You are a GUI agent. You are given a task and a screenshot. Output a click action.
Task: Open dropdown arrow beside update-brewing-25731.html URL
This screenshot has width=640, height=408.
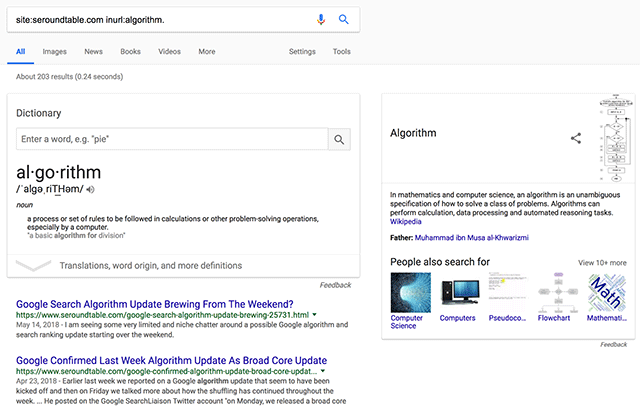(x=314, y=315)
